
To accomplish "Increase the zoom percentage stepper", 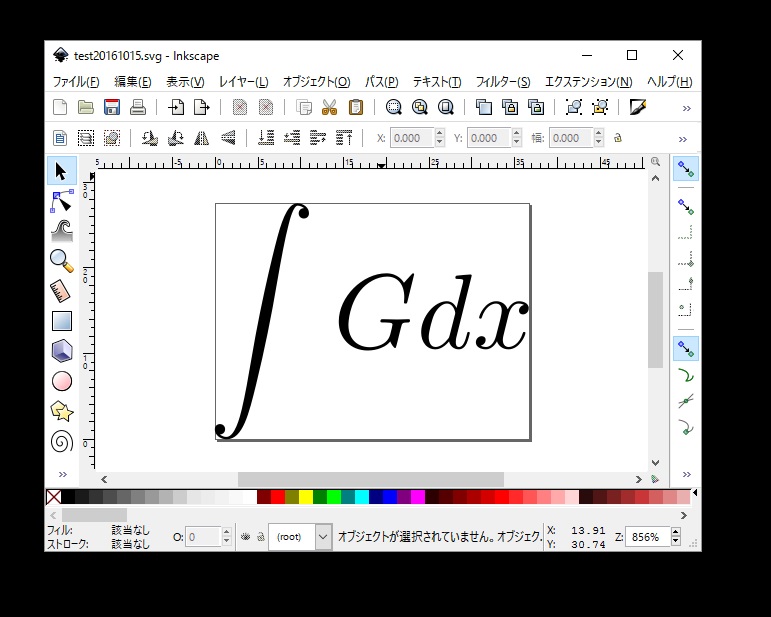I will pyautogui.click(x=676, y=532).
